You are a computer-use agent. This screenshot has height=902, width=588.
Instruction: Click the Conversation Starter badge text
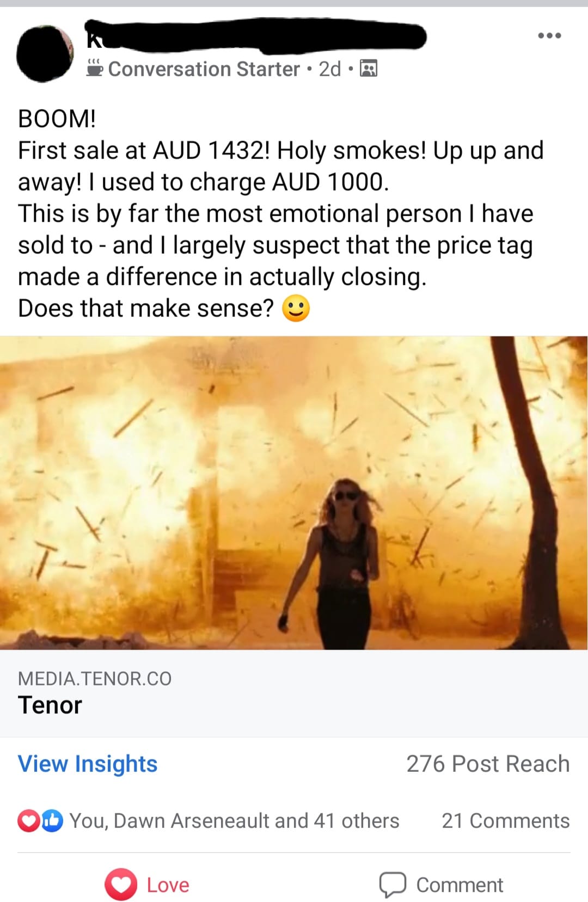[204, 69]
